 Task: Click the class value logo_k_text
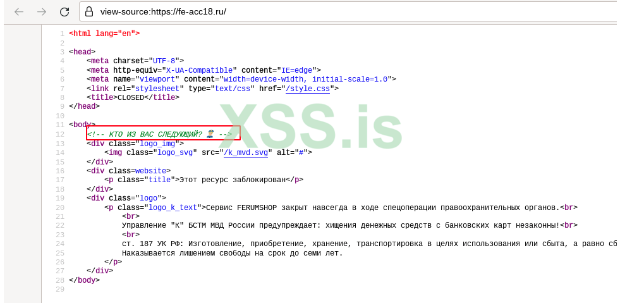pos(173,207)
